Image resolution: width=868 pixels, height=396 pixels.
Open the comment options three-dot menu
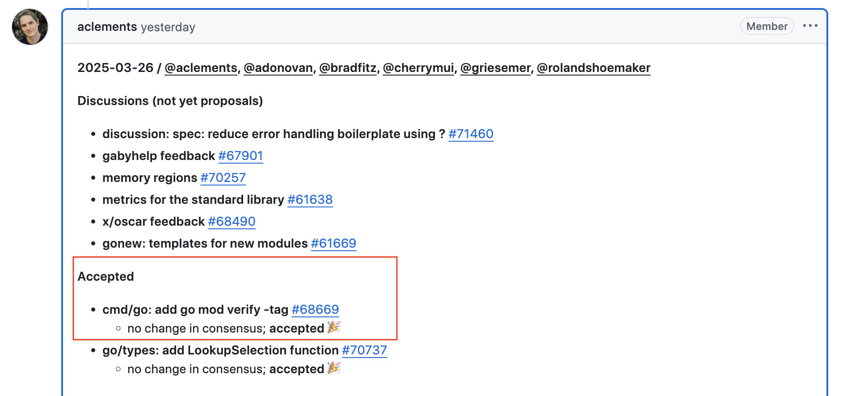coord(810,26)
